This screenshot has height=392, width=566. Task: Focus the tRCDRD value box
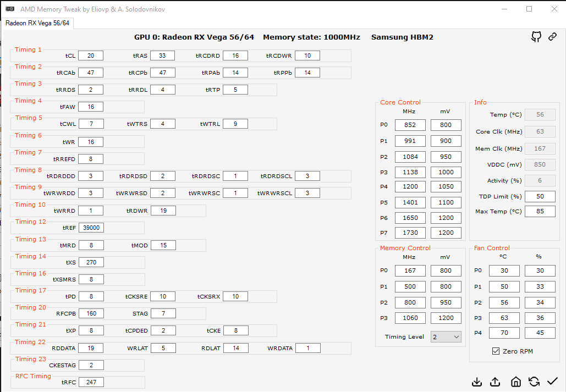point(235,56)
